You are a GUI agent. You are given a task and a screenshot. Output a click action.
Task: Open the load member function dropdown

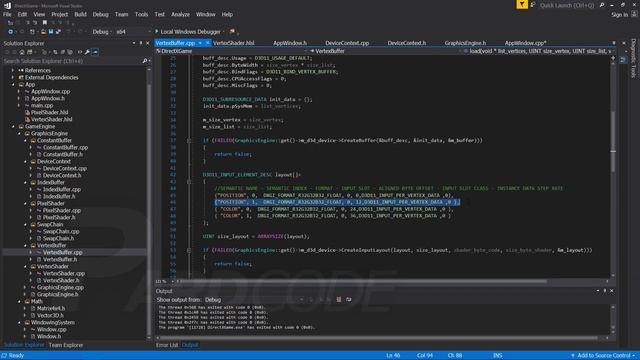539,51
